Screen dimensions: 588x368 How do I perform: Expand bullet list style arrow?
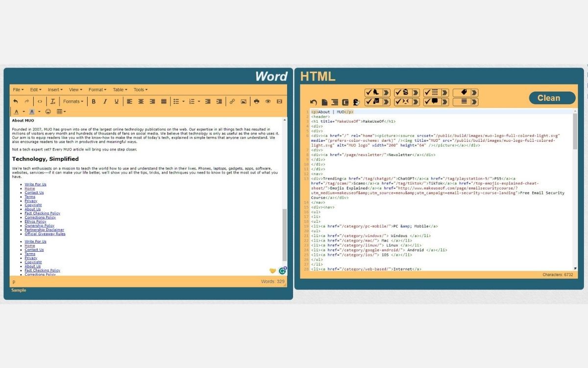(183, 102)
